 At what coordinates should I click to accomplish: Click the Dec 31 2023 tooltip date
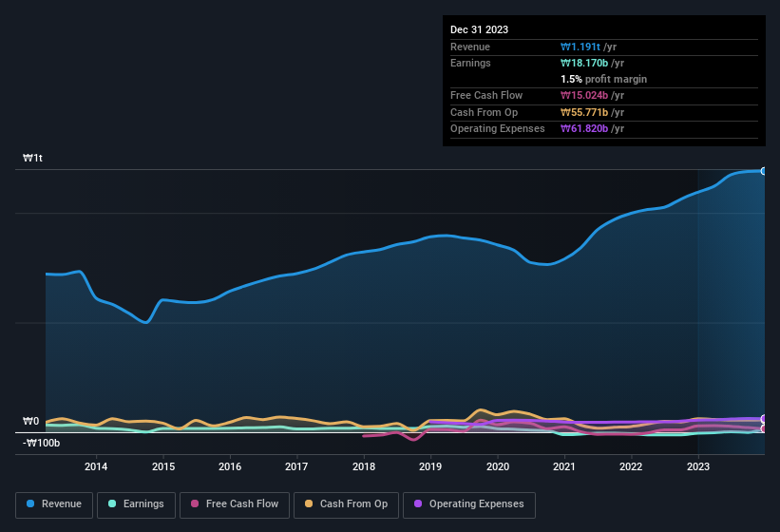coord(479,29)
